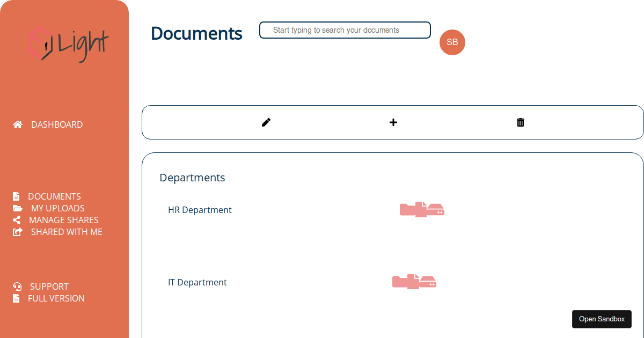The image size is (644, 338).
Task: Click the Light logo in the sidebar
Action: 68,43
